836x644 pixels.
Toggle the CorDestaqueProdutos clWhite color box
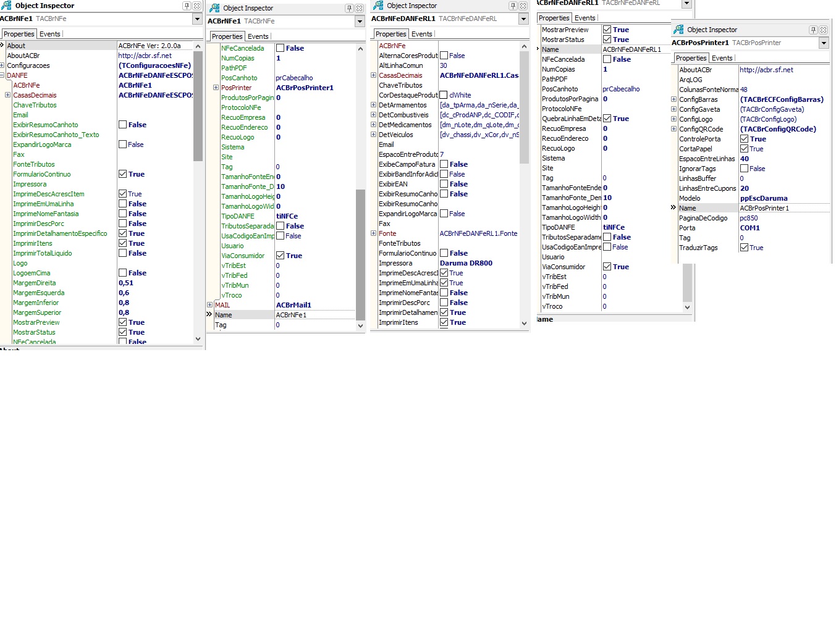coord(444,95)
